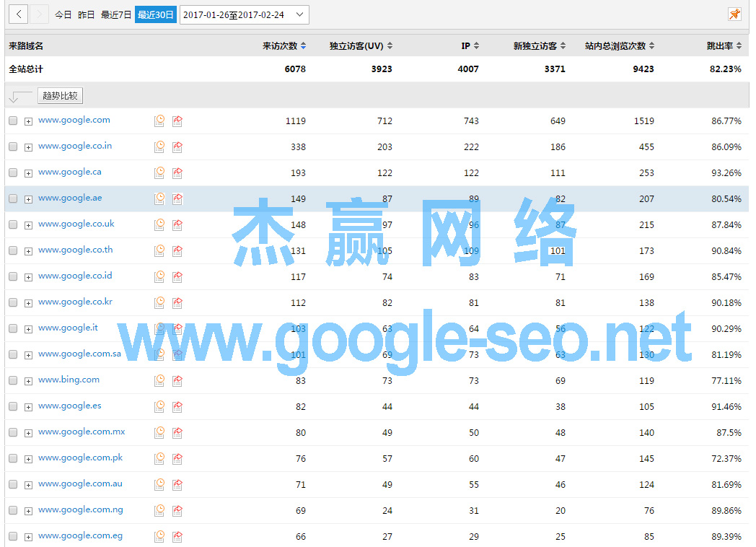This screenshot has width=756, height=547.
Task: Open share report icon for www.google.com.eg
Action: [x=177, y=537]
